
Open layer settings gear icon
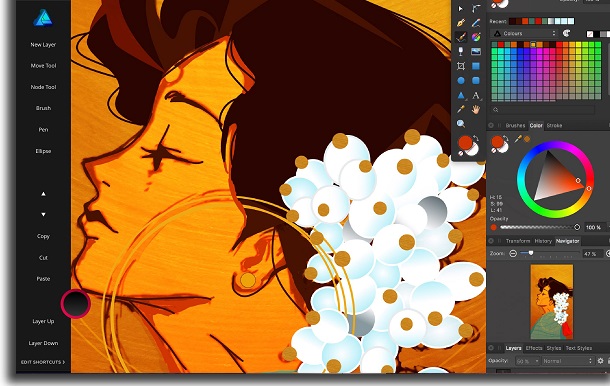(x=600, y=361)
